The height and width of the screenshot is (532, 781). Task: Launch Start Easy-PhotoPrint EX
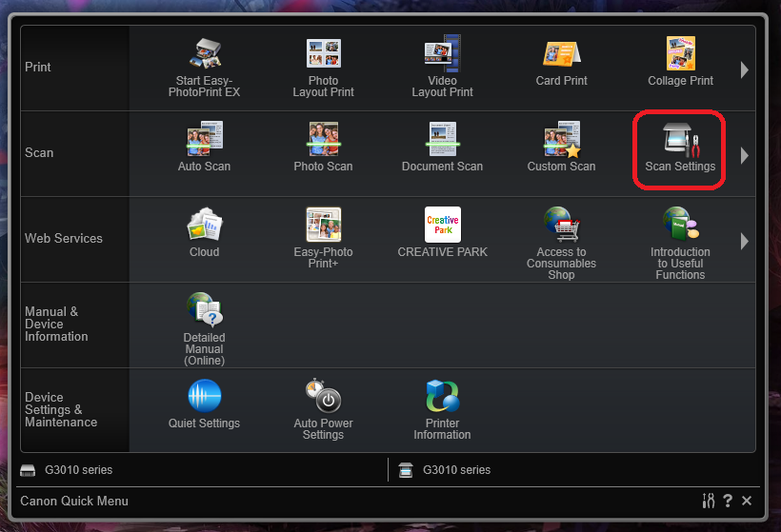[204, 55]
